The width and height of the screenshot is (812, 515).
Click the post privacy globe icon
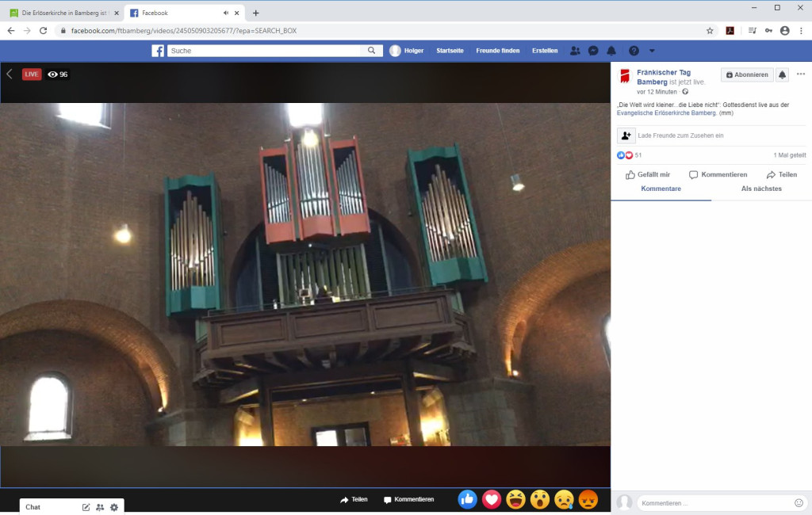685,92
